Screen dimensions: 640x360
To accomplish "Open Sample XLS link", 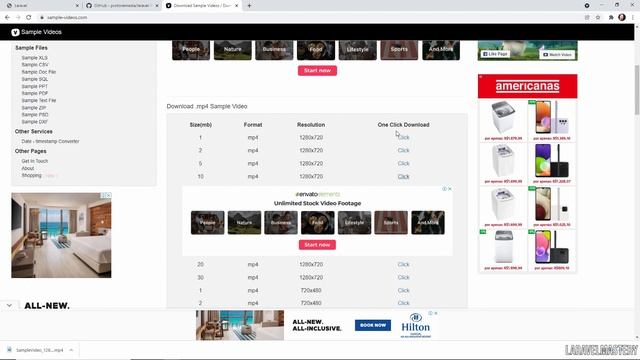I will pos(34,58).
